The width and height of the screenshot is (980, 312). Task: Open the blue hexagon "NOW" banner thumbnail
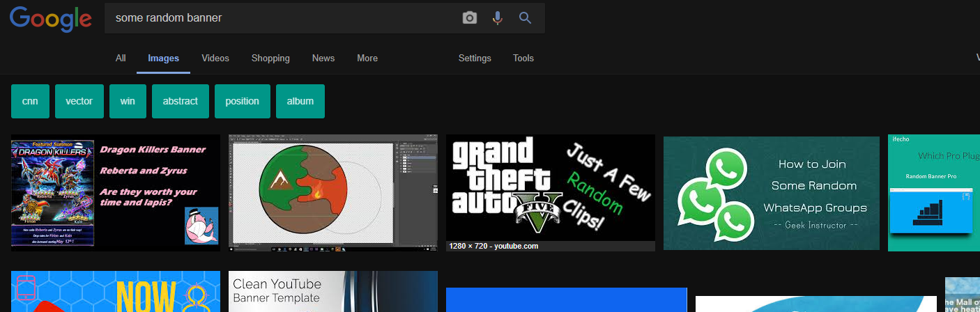click(x=116, y=292)
